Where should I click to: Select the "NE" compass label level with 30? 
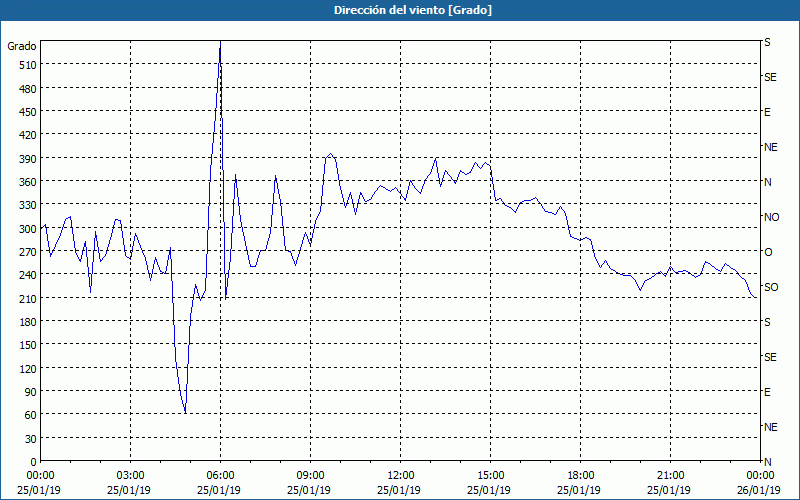[x=770, y=427]
